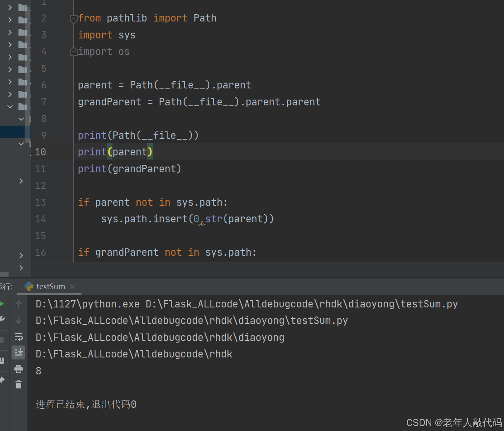This screenshot has width=504, height=431.
Task: Click the project panel horizontal scrollbar thumb
Action: pos(4,274)
